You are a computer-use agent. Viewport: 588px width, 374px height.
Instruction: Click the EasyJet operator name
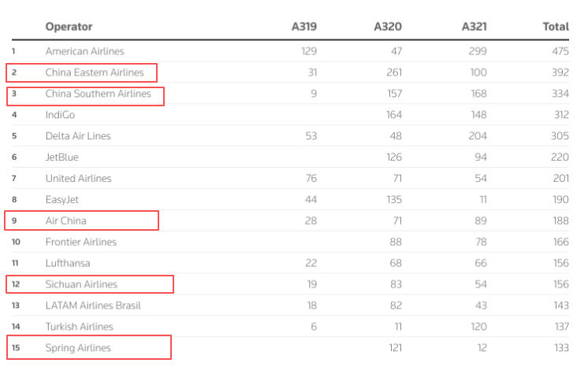click(62, 200)
